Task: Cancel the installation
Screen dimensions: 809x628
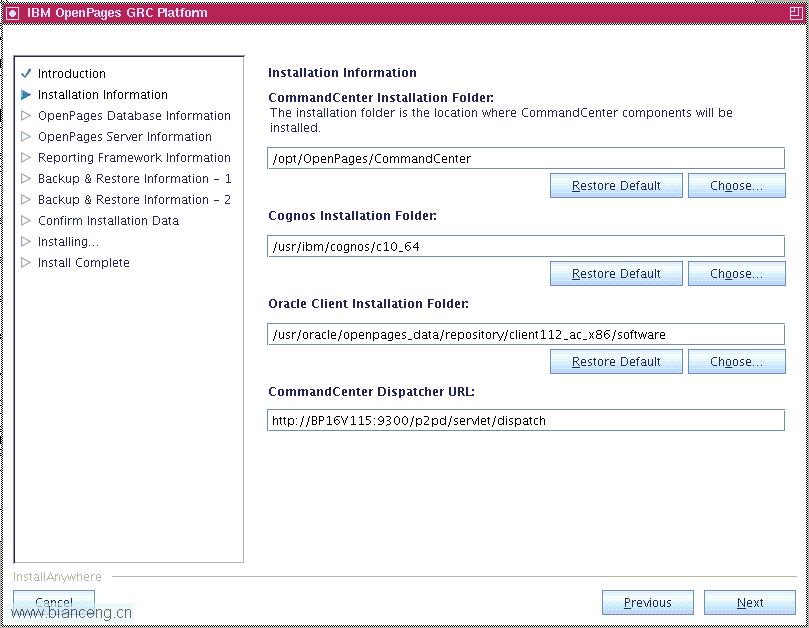Action: (x=54, y=602)
